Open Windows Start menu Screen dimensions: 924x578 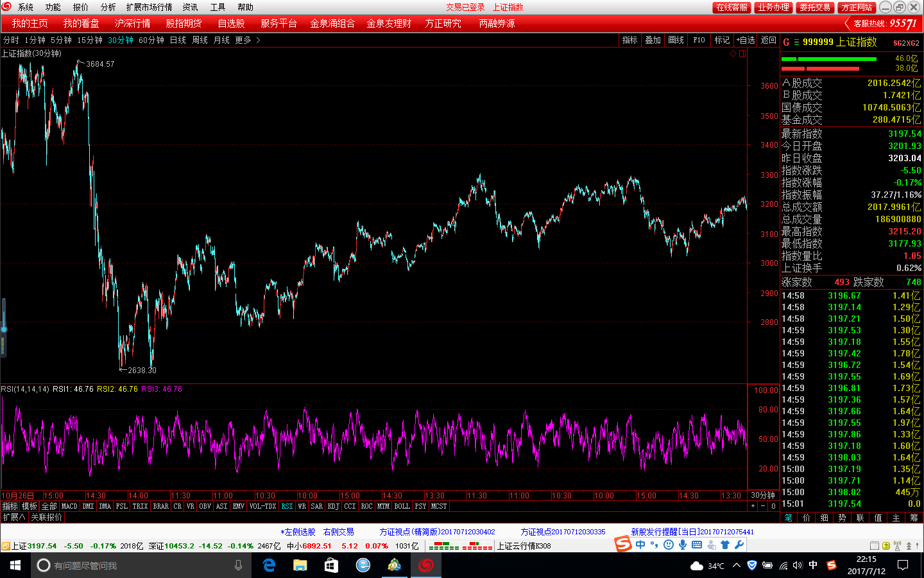pyautogui.click(x=15, y=565)
